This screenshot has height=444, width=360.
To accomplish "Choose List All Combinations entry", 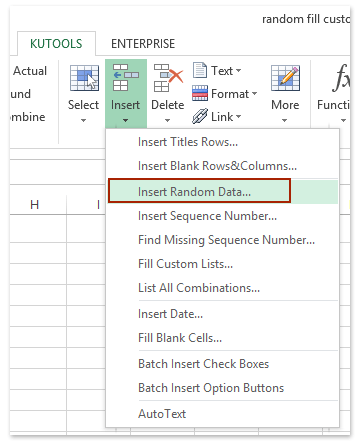I will [x=223, y=288].
